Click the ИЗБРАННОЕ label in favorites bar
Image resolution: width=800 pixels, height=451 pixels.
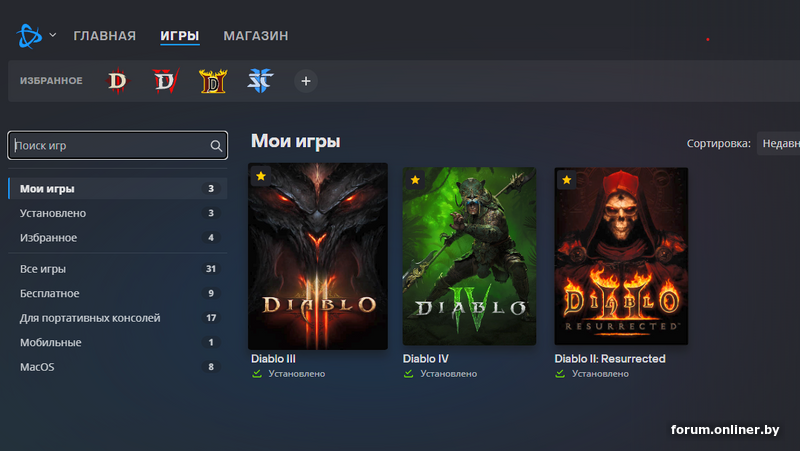click(51, 81)
